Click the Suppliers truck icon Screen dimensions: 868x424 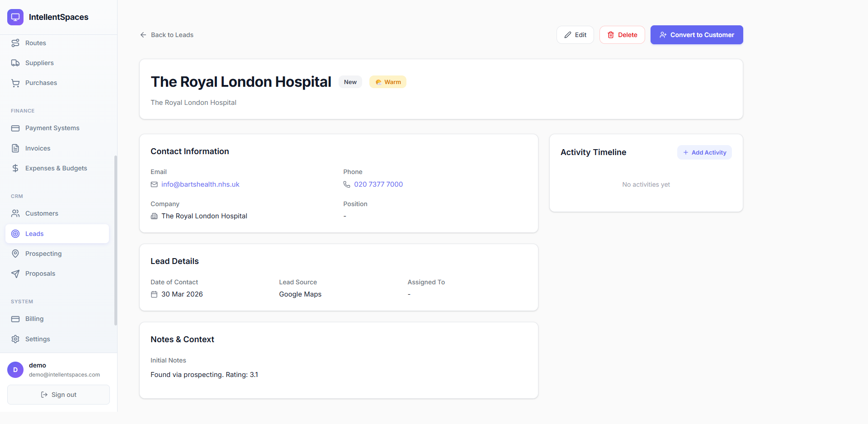pos(15,63)
